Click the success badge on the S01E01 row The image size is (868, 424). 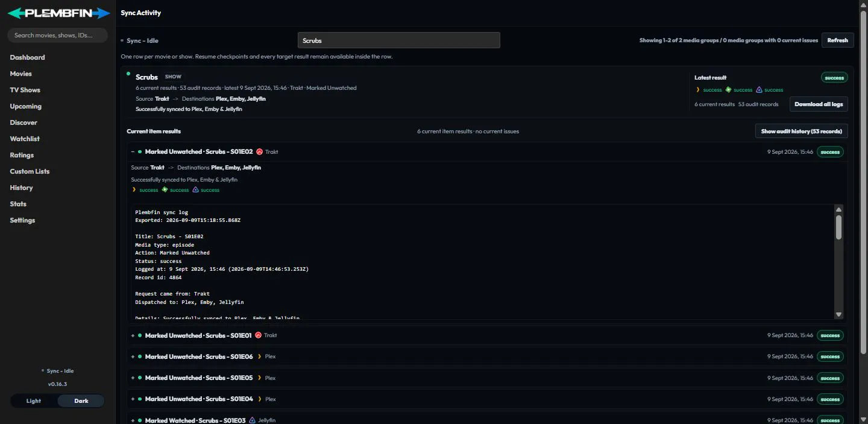[830, 335]
